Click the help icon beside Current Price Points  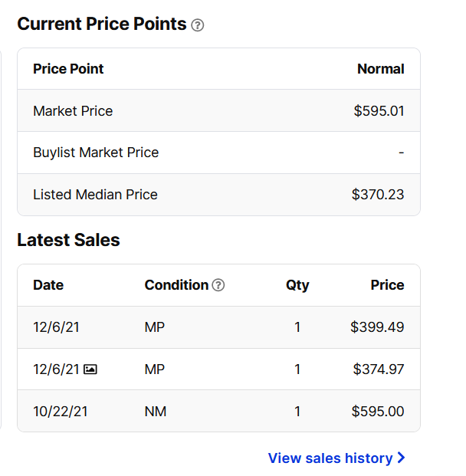pos(198,25)
